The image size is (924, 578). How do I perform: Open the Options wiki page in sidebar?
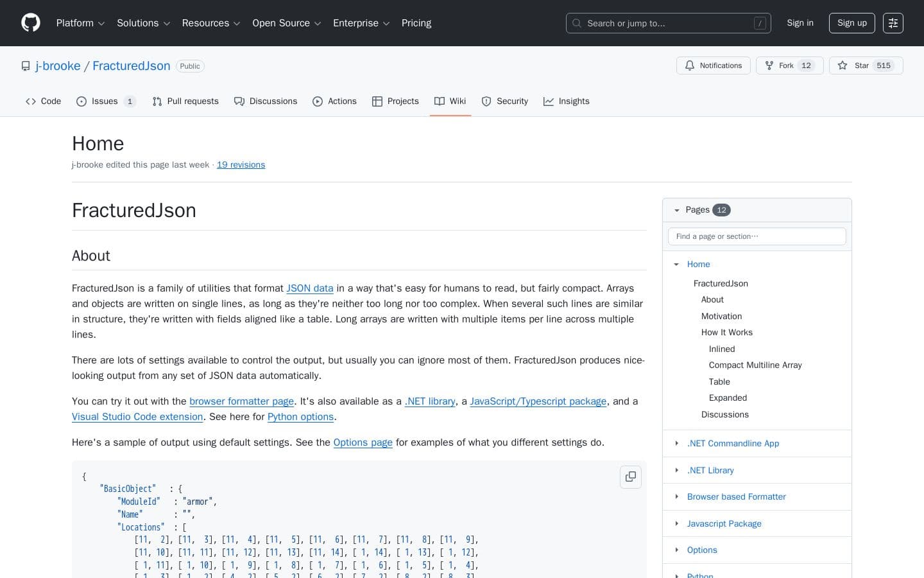pos(702,550)
